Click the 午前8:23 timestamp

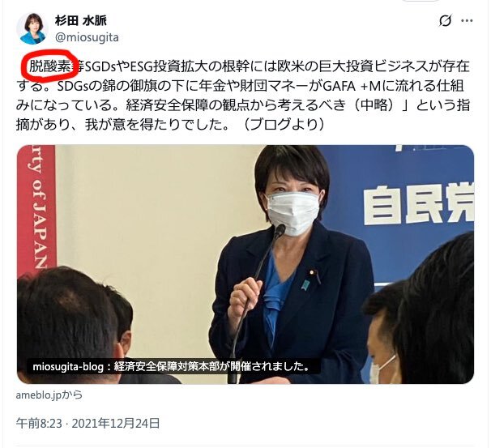coord(39,424)
